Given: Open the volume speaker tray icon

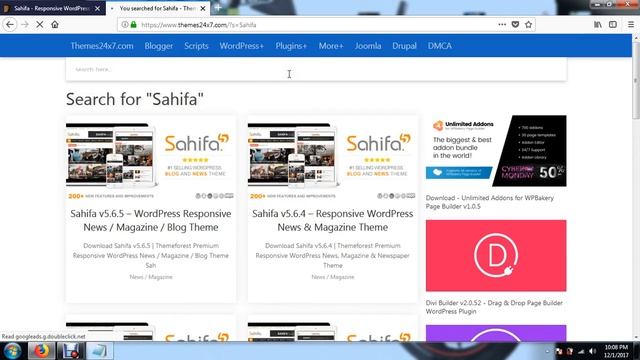Looking at the screenshot, I should (593, 351).
